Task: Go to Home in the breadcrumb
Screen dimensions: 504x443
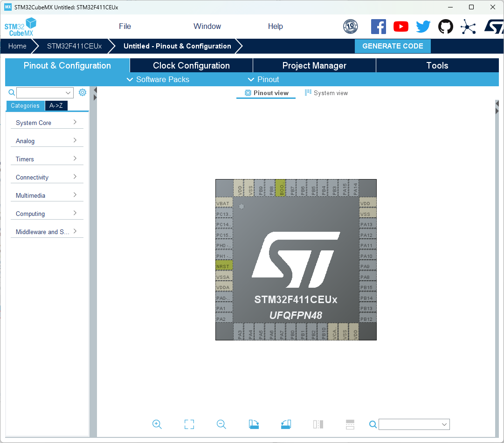Action: [x=17, y=46]
